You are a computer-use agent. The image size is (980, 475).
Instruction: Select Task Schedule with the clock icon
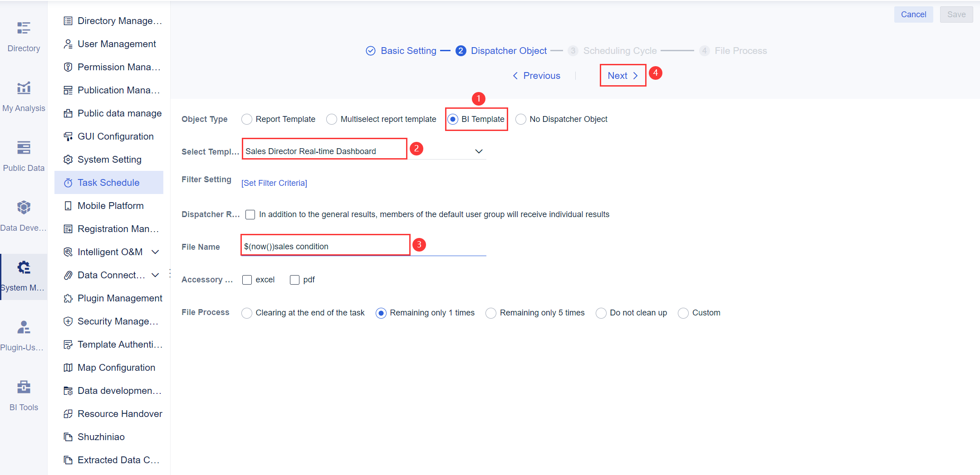(108, 182)
